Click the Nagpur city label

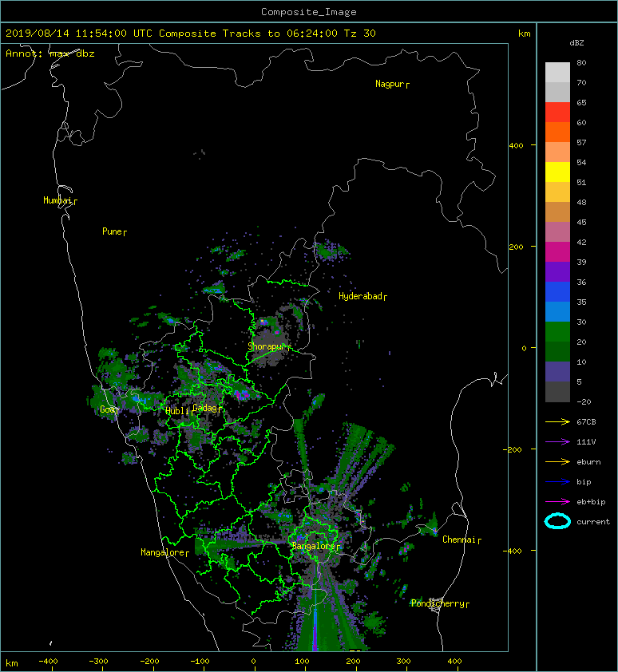coord(390,84)
